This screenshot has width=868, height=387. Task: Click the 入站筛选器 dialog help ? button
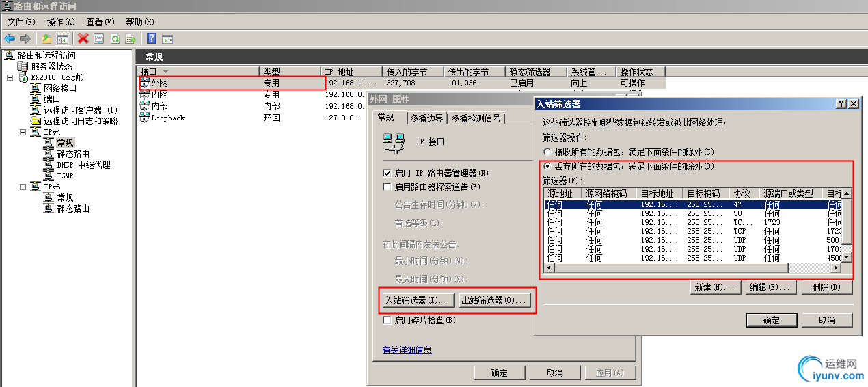[841, 103]
